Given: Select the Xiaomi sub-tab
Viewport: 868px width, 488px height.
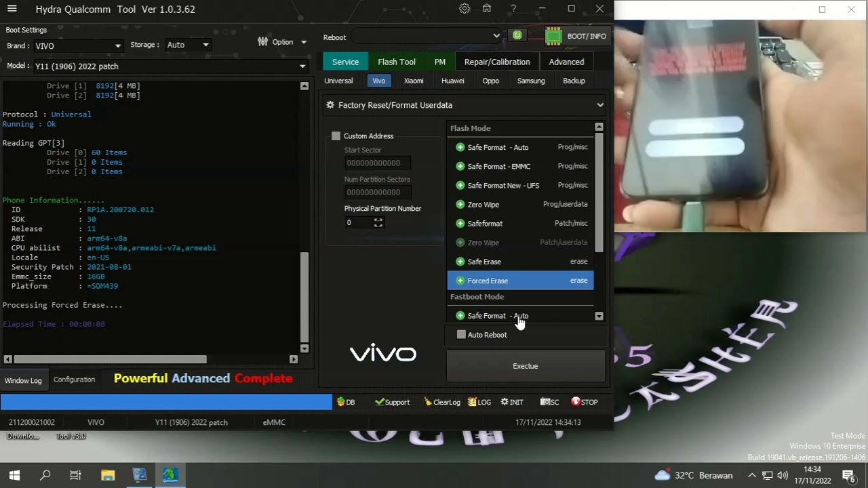Looking at the screenshot, I should point(414,81).
